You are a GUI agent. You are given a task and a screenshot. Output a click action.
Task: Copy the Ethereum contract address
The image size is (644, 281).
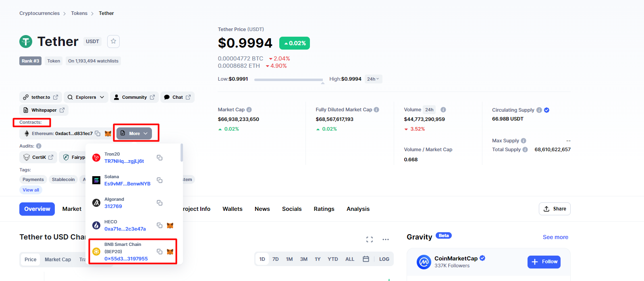coord(98,133)
